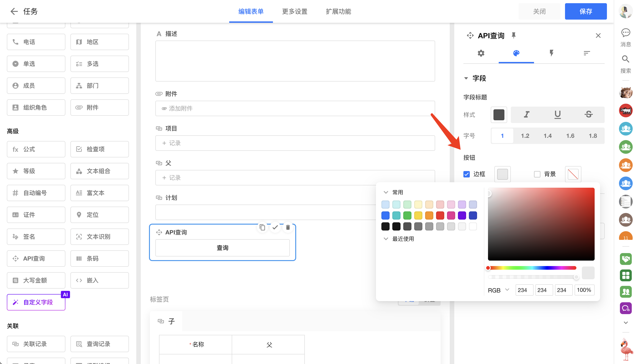Click the copy icon on API查询 field
Viewport: 637px width, 364px height.
(x=262, y=227)
